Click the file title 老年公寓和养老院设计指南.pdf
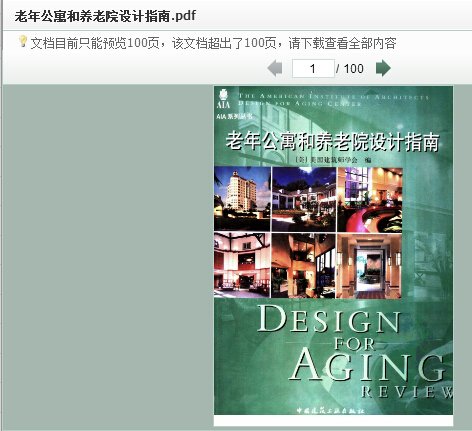This screenshot has width=472, height=431. pyautogui.click(x=105, y=16)
